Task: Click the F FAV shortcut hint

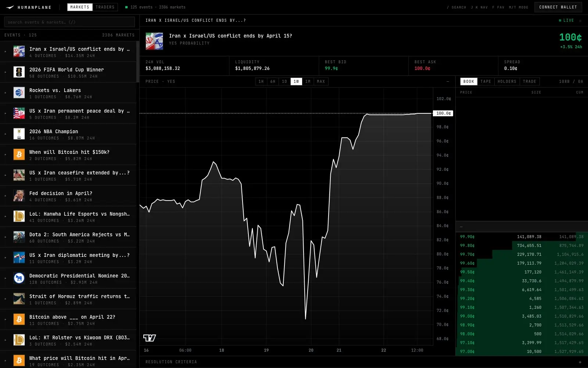Action: (x=498, y=7)
